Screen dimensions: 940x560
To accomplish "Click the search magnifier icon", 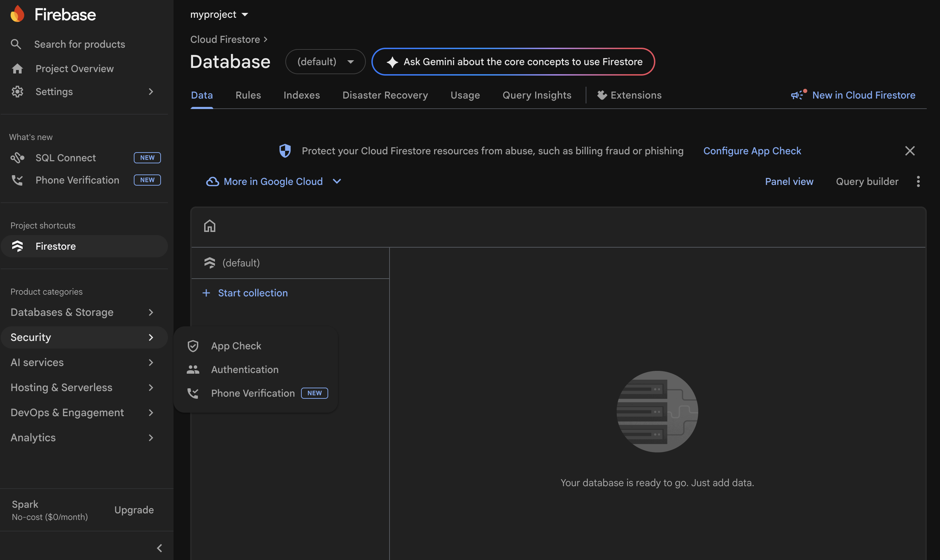I will 16,44.
